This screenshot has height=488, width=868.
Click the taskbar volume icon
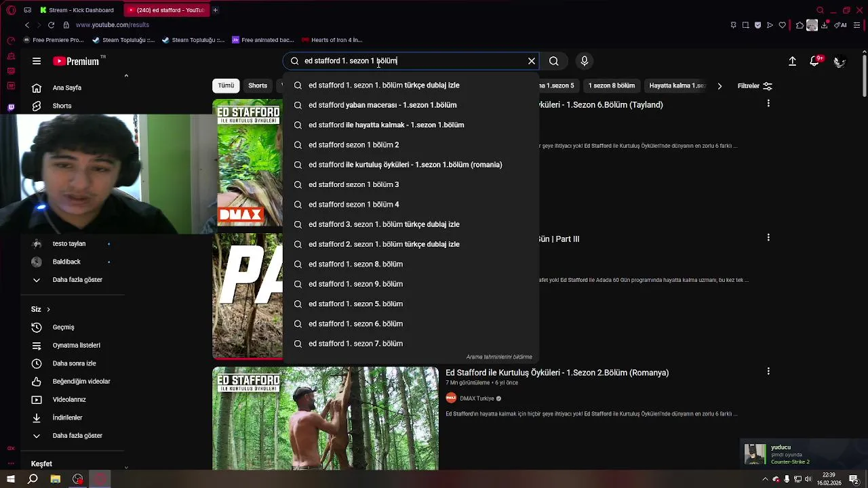(x=808, y=479)
